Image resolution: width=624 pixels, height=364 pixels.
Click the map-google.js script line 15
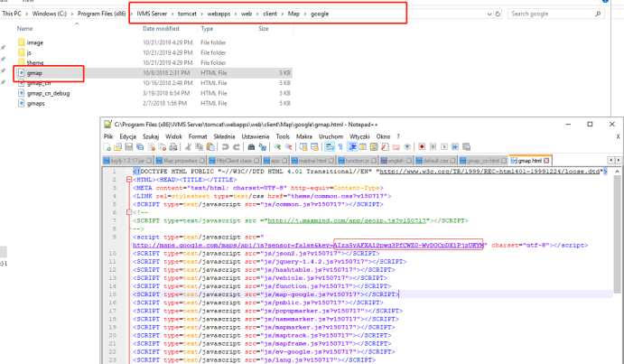click(265, 294)
